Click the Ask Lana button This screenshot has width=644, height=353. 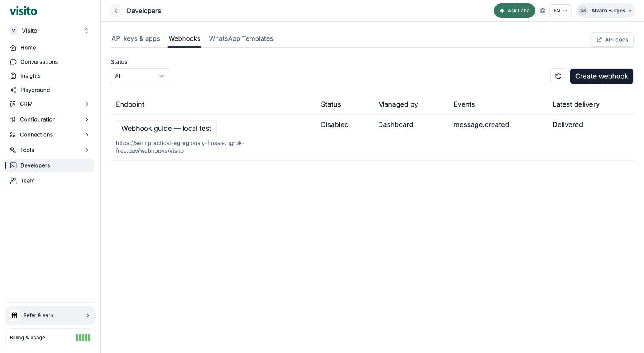coord(515,11)
